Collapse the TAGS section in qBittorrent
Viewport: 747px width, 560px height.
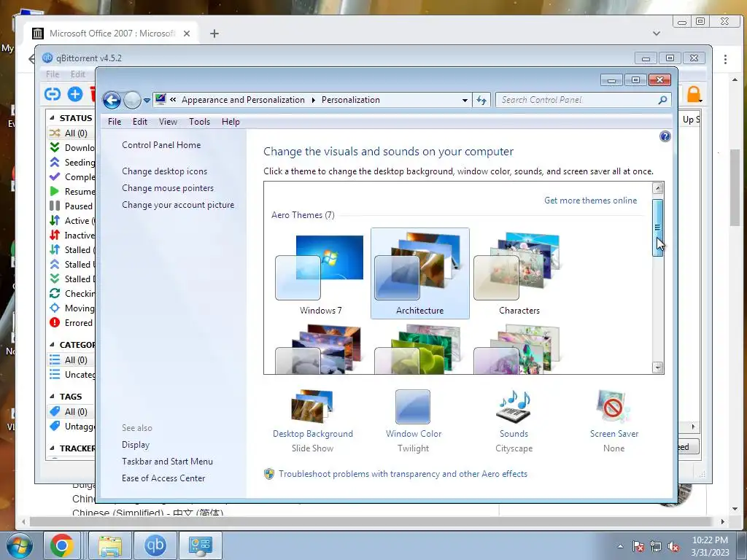(53, 396)
